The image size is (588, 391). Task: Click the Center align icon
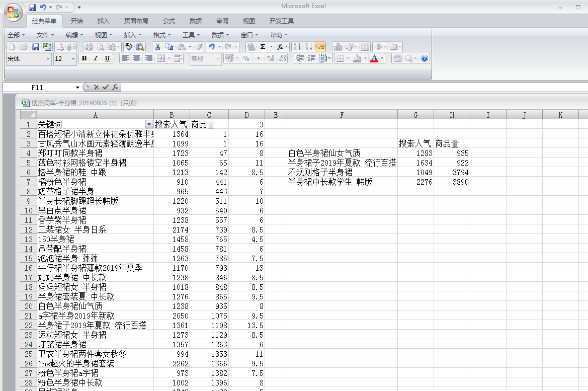pyautogui.click(x=137, y=59)
